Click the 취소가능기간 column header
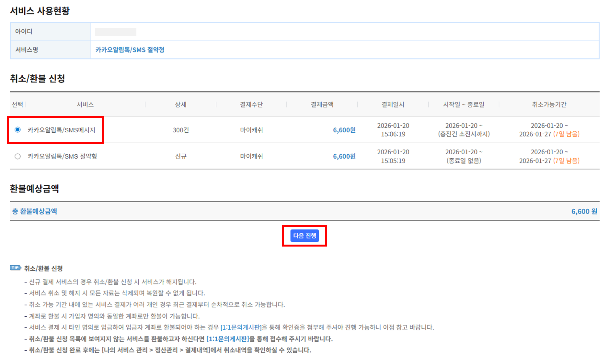The height and width of the screenshot is (364, 609). (549, 105)
